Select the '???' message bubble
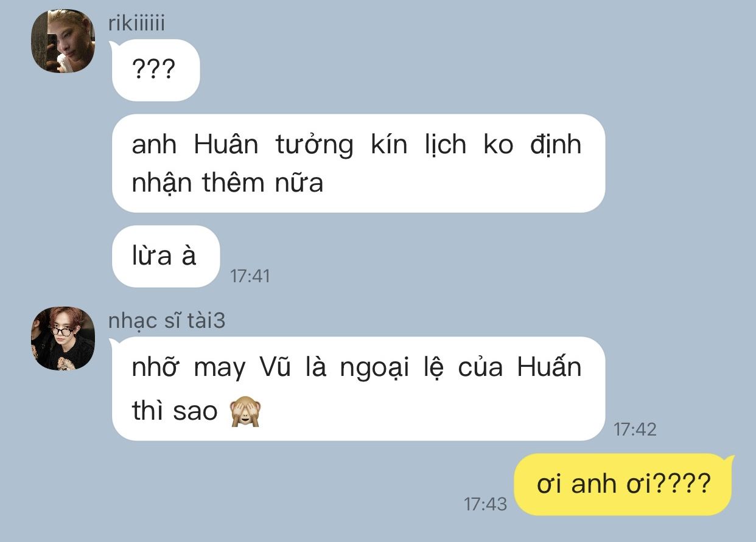This screenshot has height=542, width=756. [x=156, y=71]
